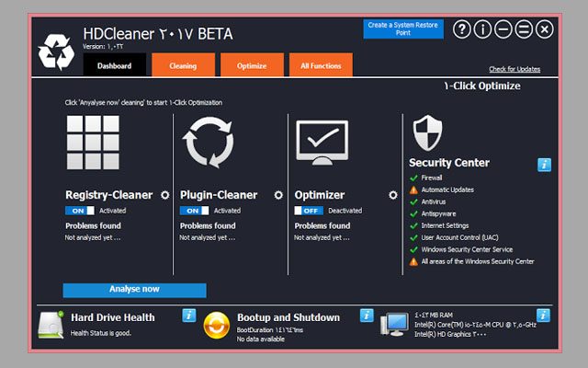
Task: Click the Registry-Cleaner grid icon
Action: click(x=94, y=144)
